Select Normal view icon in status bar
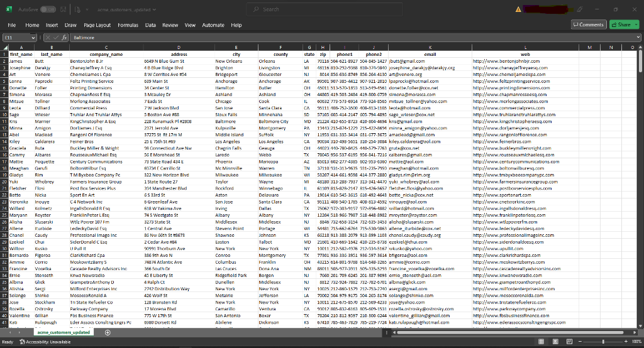 [x=541, y=342]
